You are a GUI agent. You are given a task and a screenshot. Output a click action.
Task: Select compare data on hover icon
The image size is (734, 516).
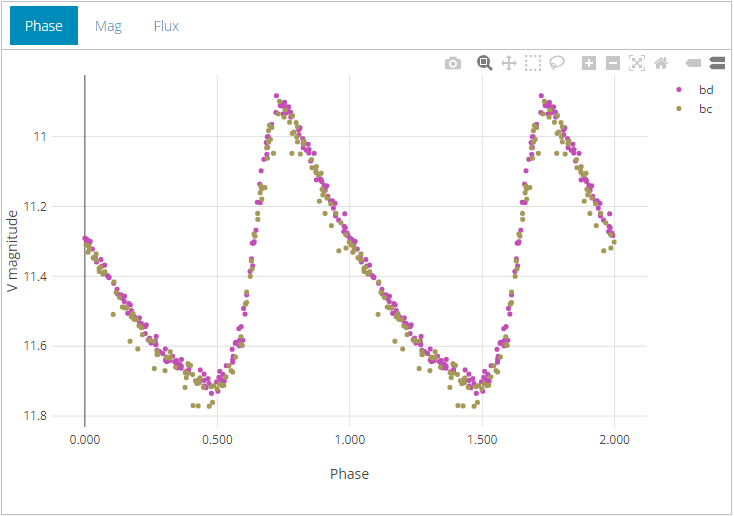[717, 63]
